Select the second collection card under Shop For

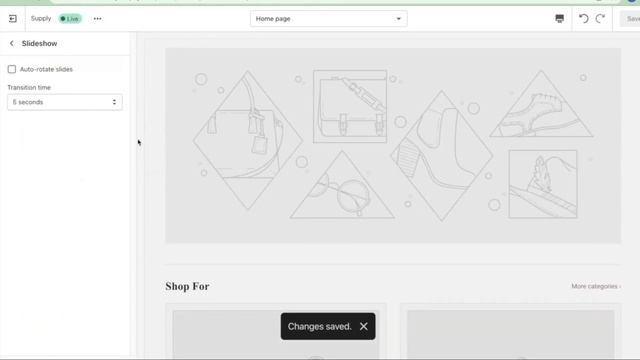pos(511,331)
